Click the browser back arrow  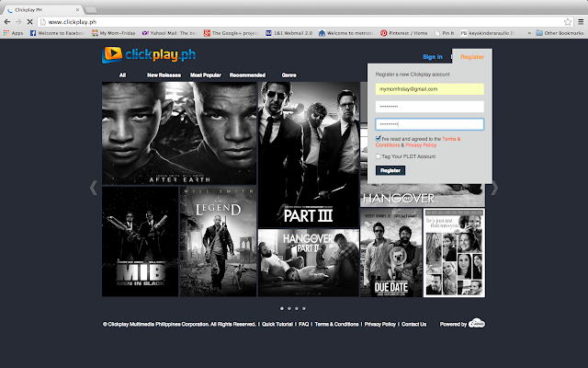click(6, 22)
